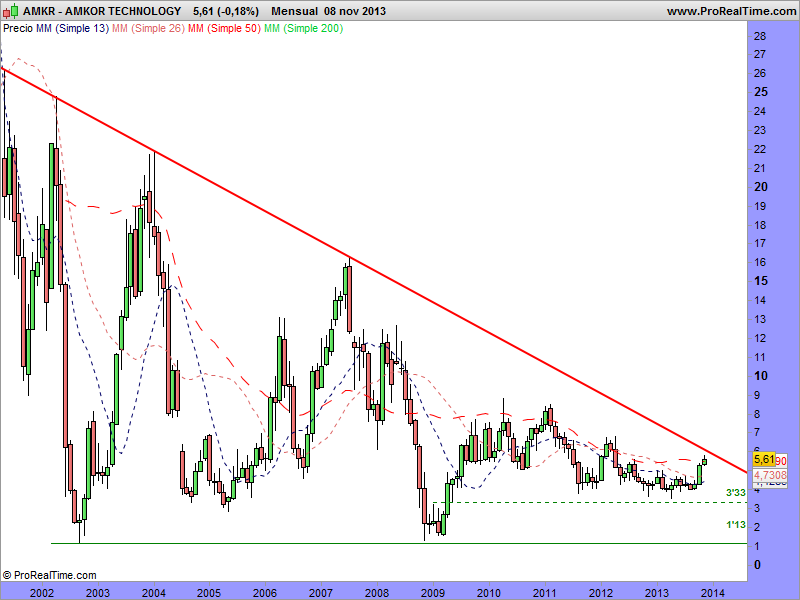The image size is (800, 600).
Task: Click the 2004 year label on the time axis
Action: (154, 593)
